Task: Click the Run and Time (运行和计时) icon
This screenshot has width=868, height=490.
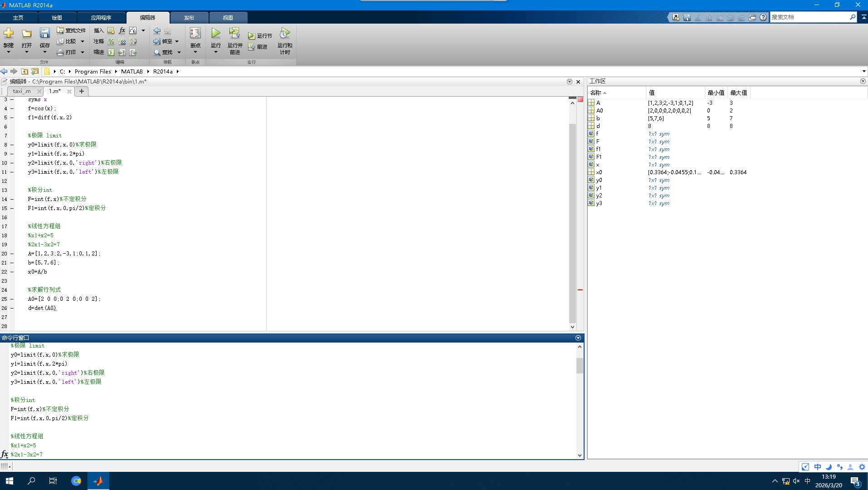Action: 284,33
